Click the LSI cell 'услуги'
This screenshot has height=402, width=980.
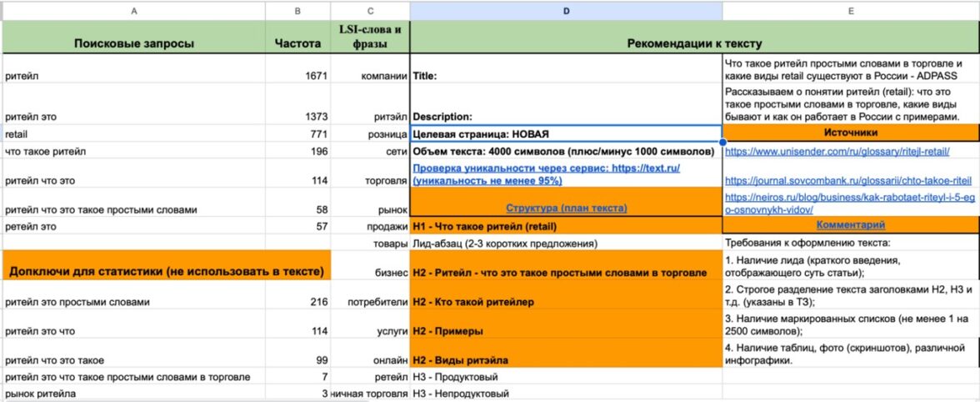[371, 324]
